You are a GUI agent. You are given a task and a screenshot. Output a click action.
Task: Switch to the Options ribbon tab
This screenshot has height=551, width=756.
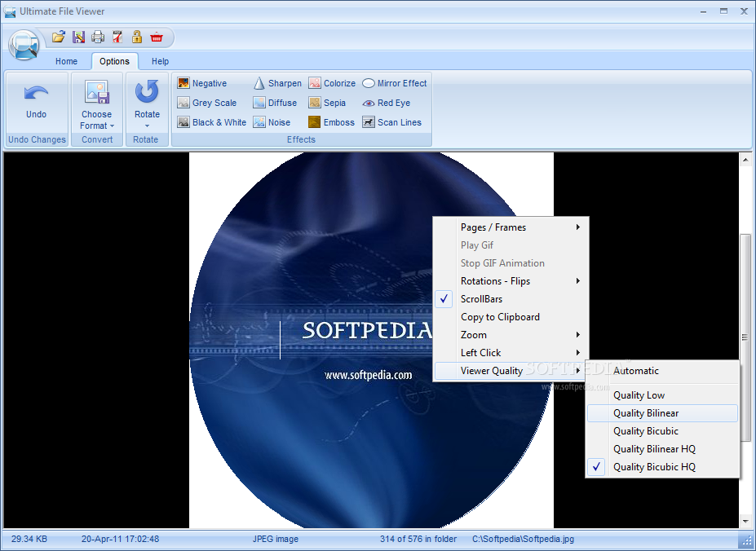114,61
